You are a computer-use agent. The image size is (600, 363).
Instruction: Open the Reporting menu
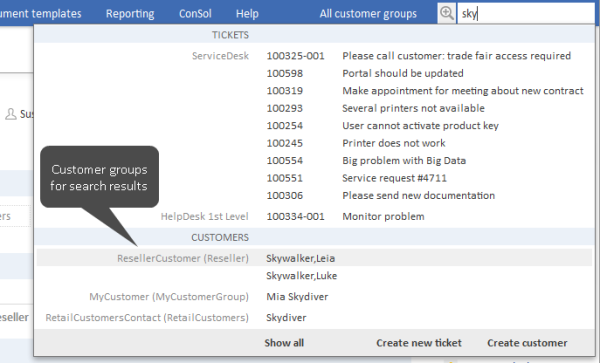click(130, 14)
